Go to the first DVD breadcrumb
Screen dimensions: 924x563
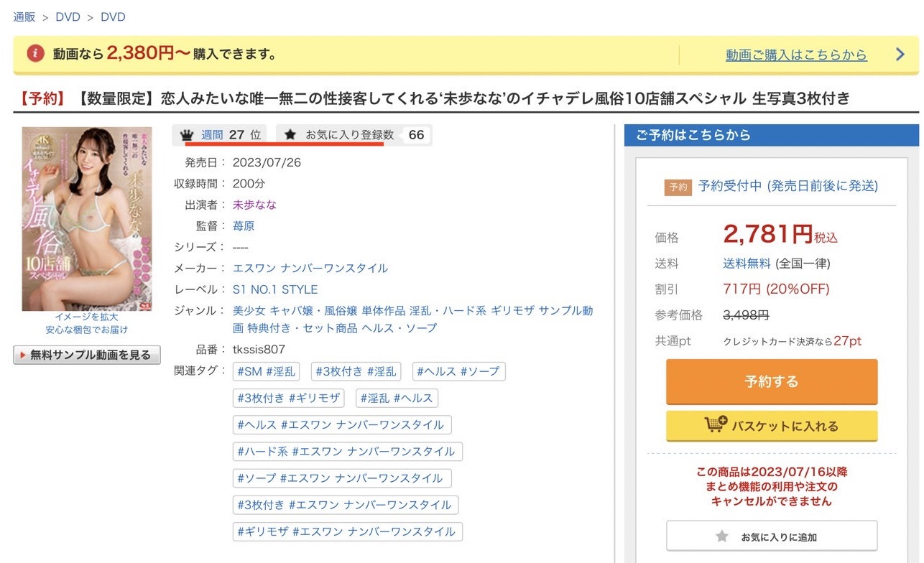coord(68,17)
